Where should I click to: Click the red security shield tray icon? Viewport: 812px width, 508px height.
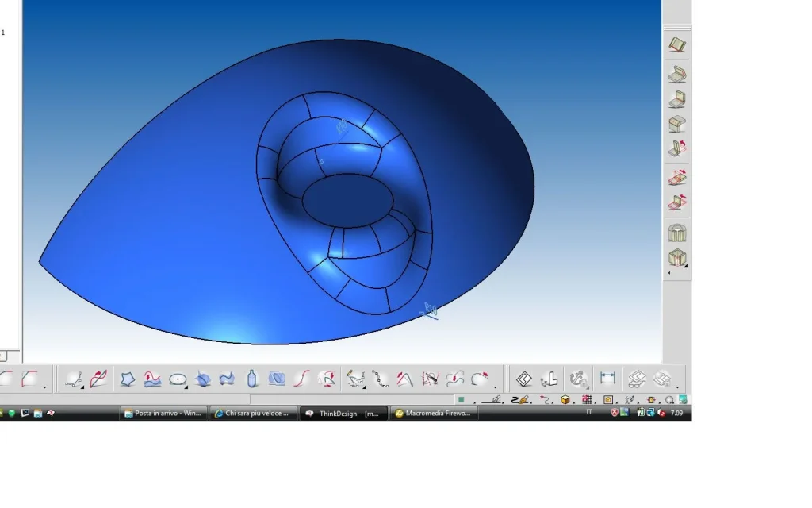[x=615, y=413]
